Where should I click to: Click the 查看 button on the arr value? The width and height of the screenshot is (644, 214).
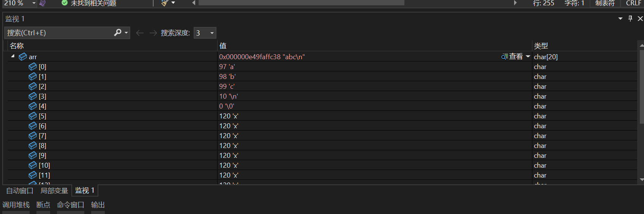tap(516, 57)
